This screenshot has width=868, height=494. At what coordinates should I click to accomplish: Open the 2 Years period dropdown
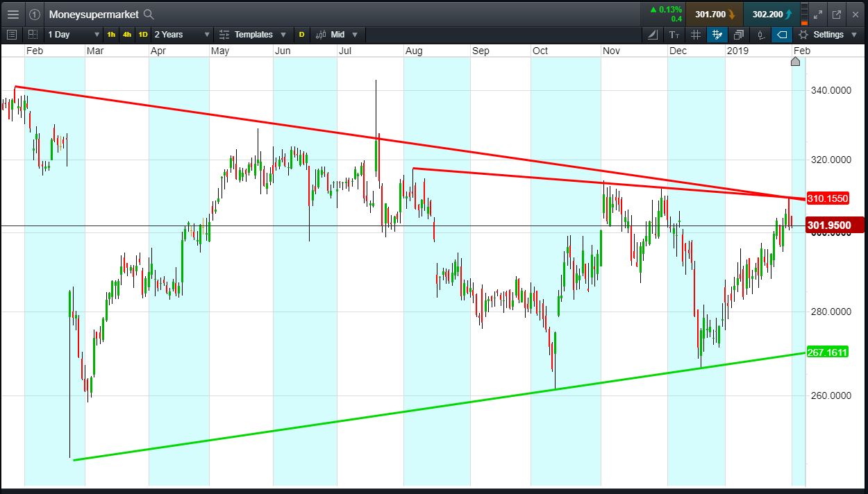182,34
